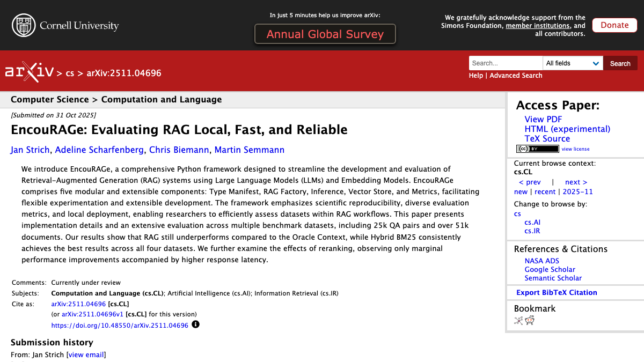The height and width of the screenshot is (362, 644).
Task: Click the Donate button
Action: point(614,25)
